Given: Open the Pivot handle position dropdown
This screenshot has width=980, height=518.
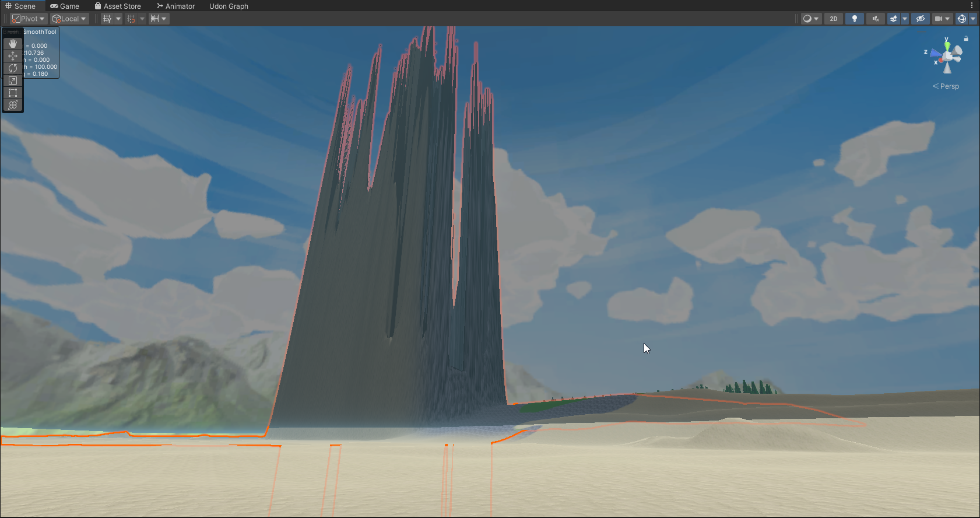Looking at the screenshot, I should point(28,19).
